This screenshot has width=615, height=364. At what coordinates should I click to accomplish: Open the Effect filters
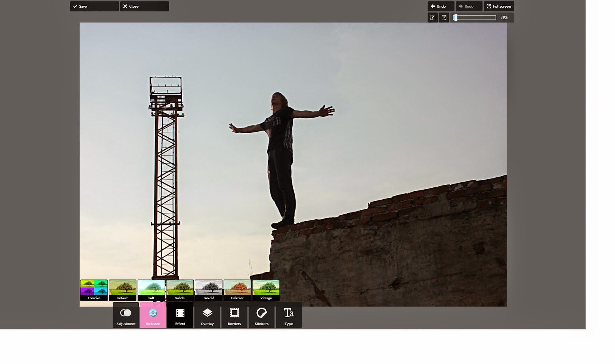(180, 315)
